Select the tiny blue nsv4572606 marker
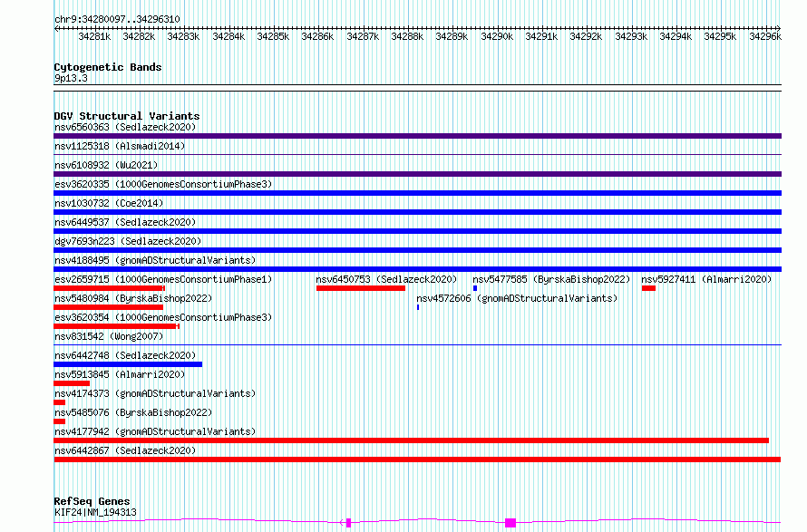 [418, 307]
